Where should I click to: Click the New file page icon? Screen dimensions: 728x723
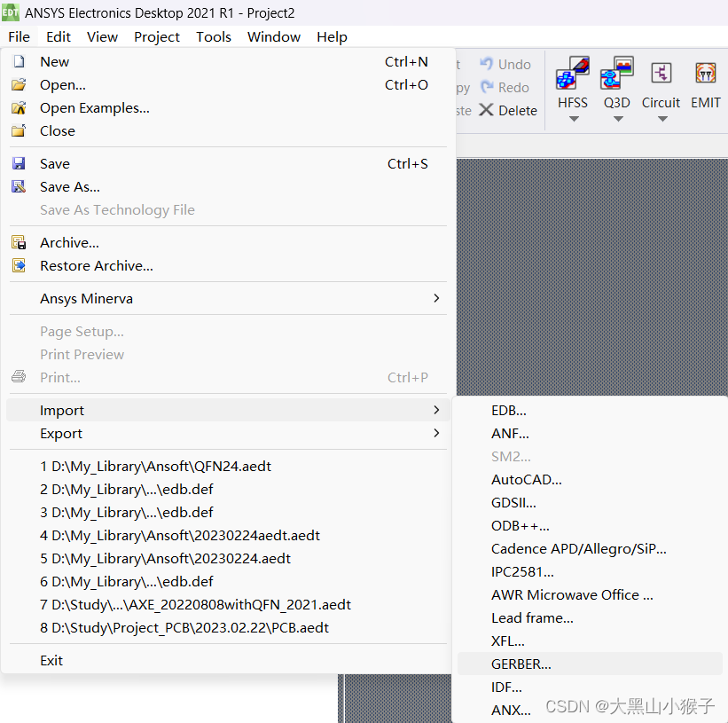[x=19, y=61]
